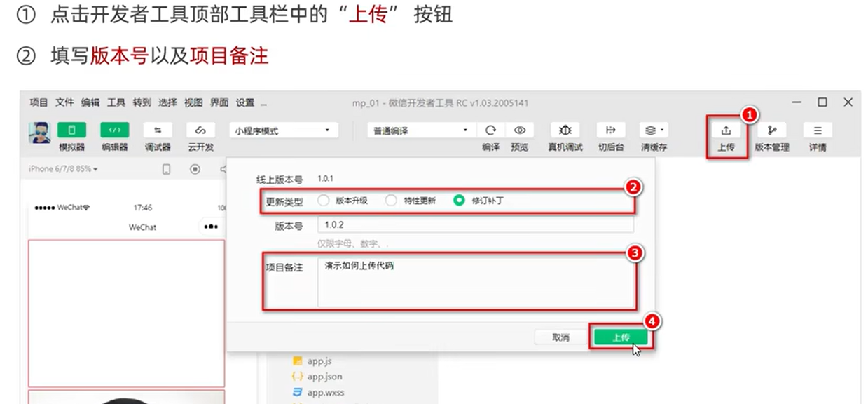
Task: Toggle the 编辑器 editor panel icon
Action: (114, 130)
